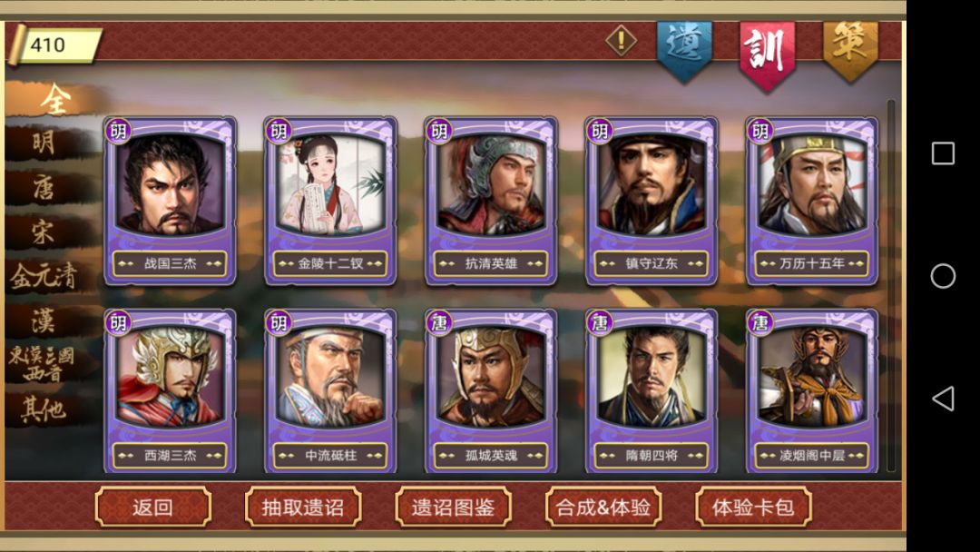The height and width of the screenshot is (552, 980).
Task: Open 遗诏图鉴 from bottom bar
Action: tap(453, 507)
